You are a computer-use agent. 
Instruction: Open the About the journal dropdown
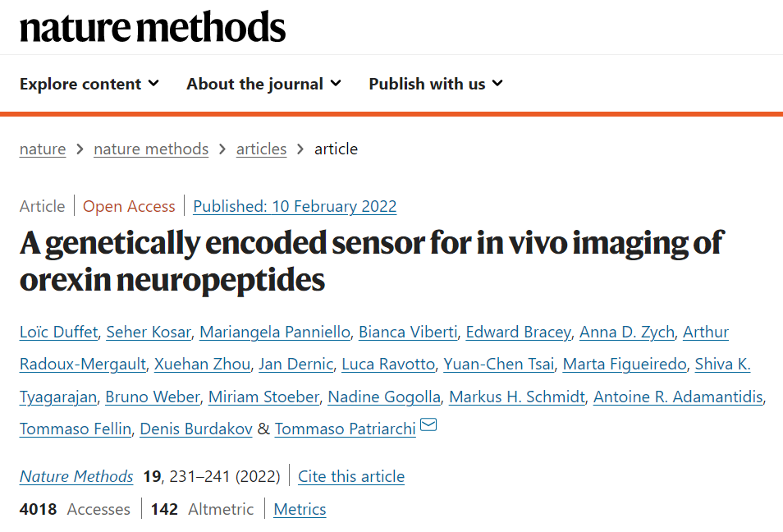(x=263, y=84)
